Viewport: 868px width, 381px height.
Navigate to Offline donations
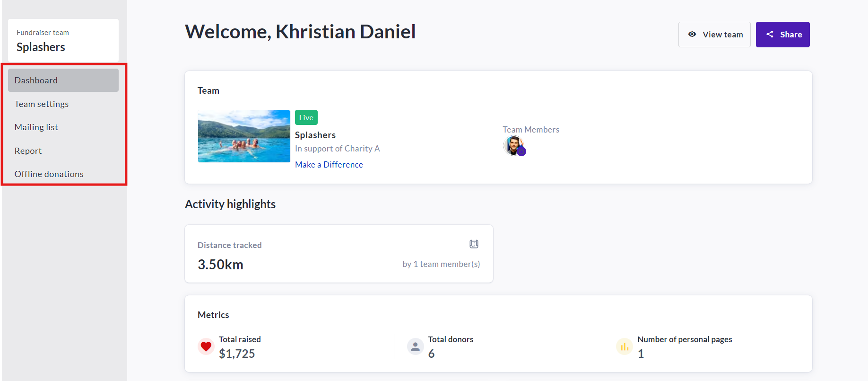(x=49, y=174)
